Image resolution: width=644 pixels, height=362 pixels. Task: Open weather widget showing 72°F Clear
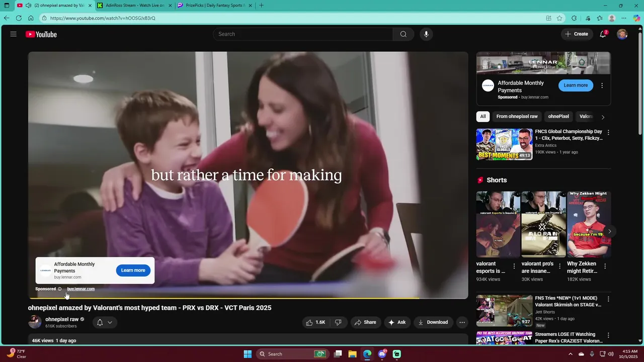click(17, 354)
